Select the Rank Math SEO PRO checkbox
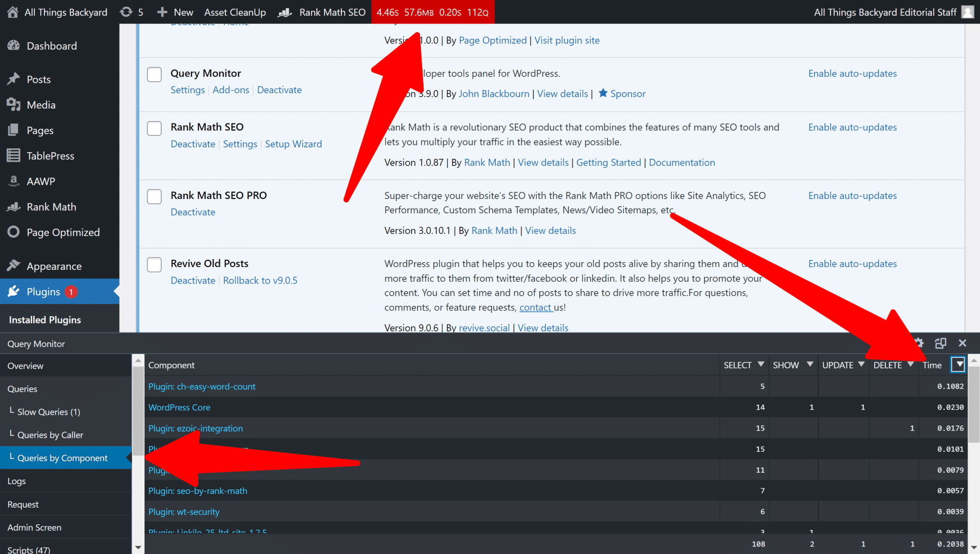Viewport: 980px width, 554px height. [x=154, y=197]
